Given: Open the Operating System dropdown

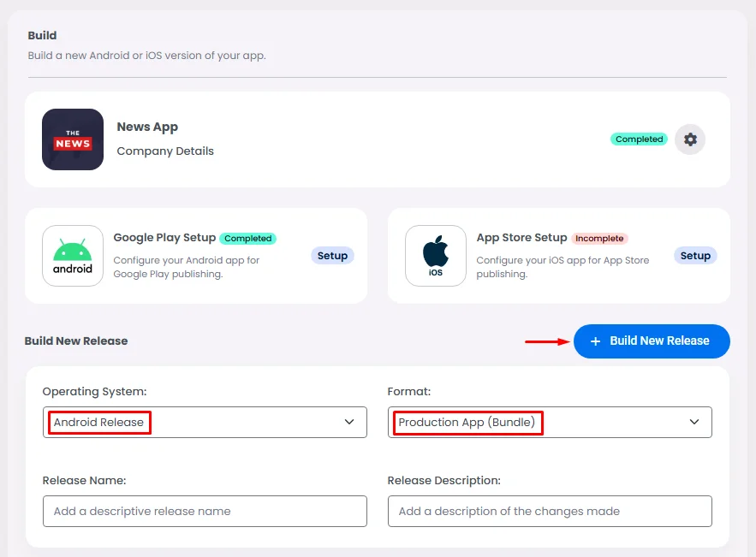Looking at the screenshot, I should point(205,423).
